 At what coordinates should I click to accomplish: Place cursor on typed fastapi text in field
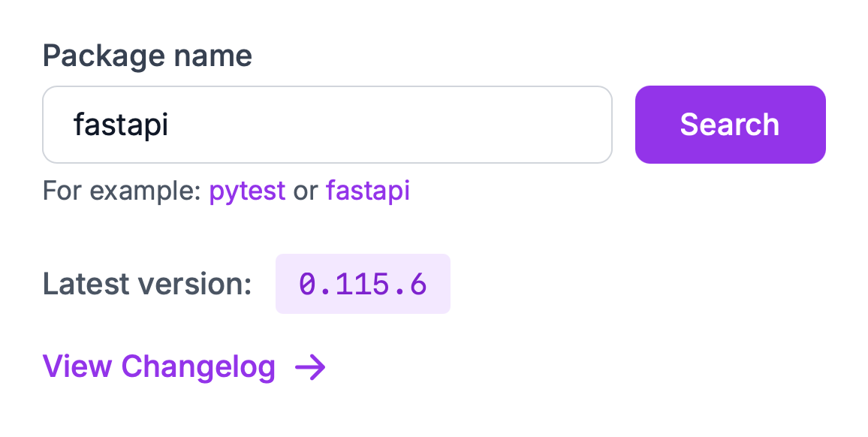120,125
